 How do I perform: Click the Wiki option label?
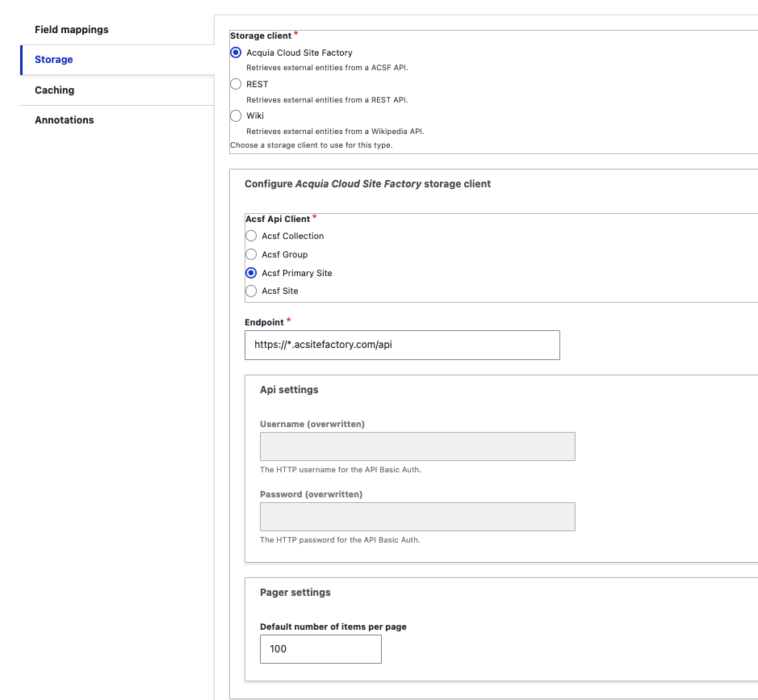click(x=255, y=115)
